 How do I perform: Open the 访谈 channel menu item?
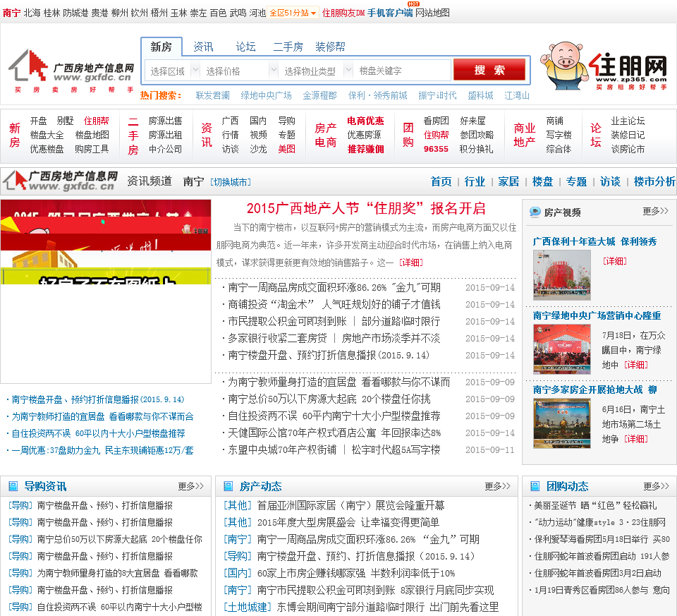point(610,181)
